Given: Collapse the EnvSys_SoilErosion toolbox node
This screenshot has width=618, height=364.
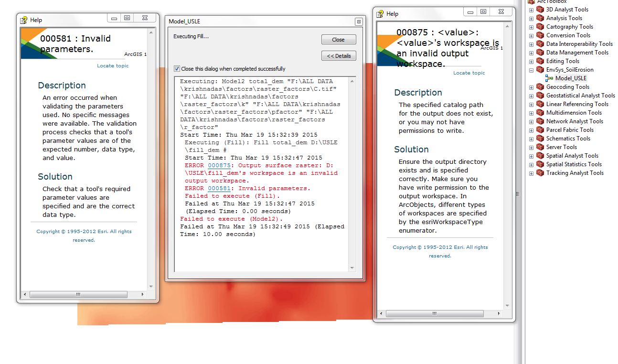Looking at the screenshot, I should point(531,70).
